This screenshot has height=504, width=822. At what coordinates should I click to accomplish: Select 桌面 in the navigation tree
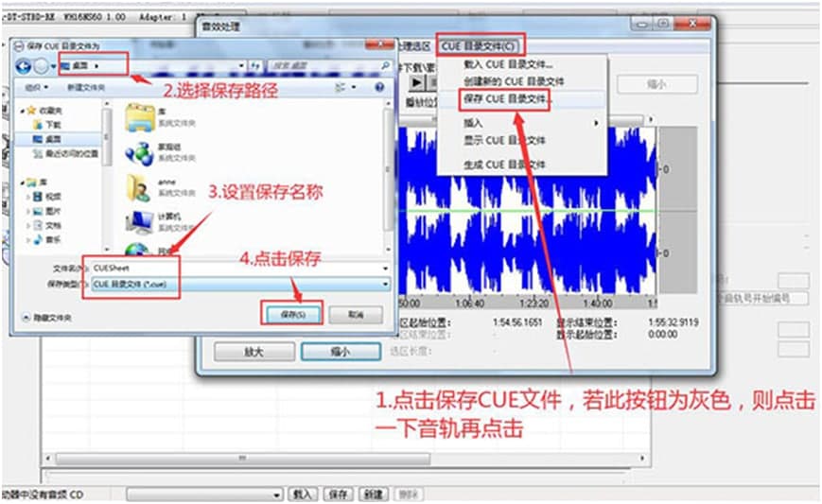(53, 138)
